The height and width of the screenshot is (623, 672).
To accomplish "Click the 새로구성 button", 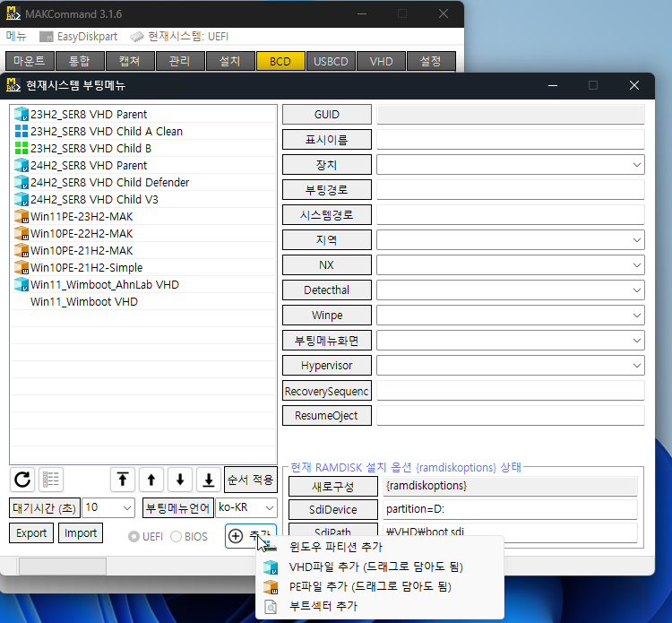I will [333, 487].
